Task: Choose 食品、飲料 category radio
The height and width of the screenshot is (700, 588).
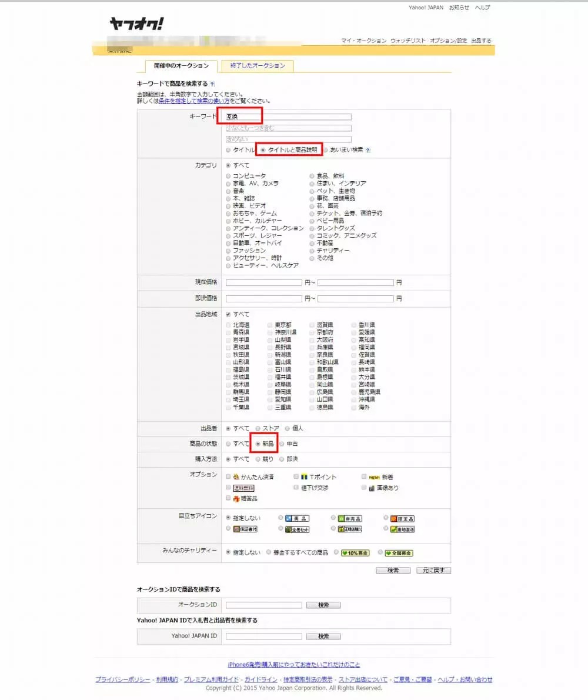Action: click(x=312, y=176)
